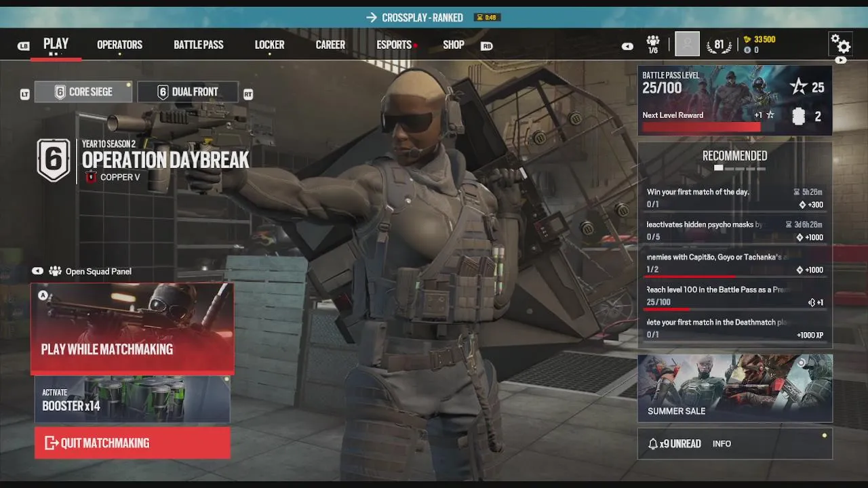
Task: Click the Siege 6 shield logo emblem
Action: 54,161
